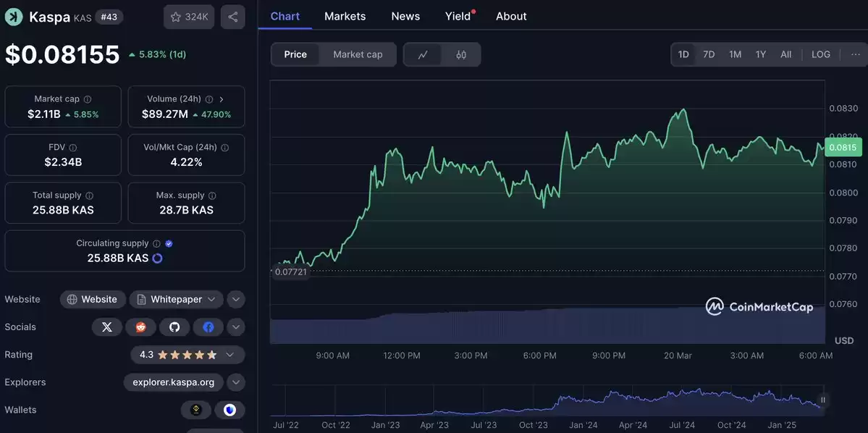Expand more explorers chevron

point(236,382)
